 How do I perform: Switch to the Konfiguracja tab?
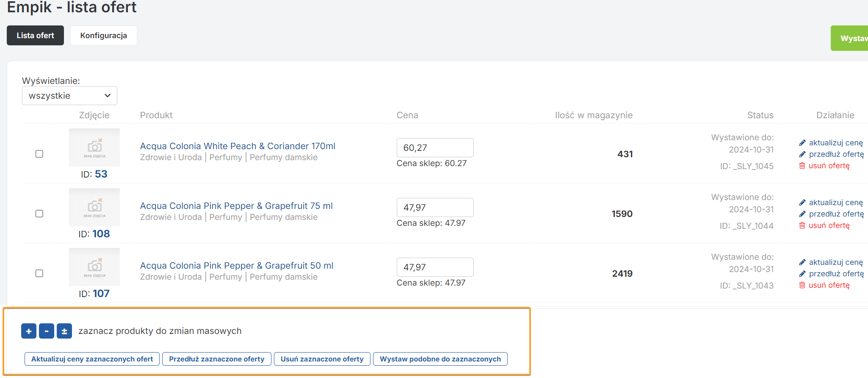click(103, 36)
